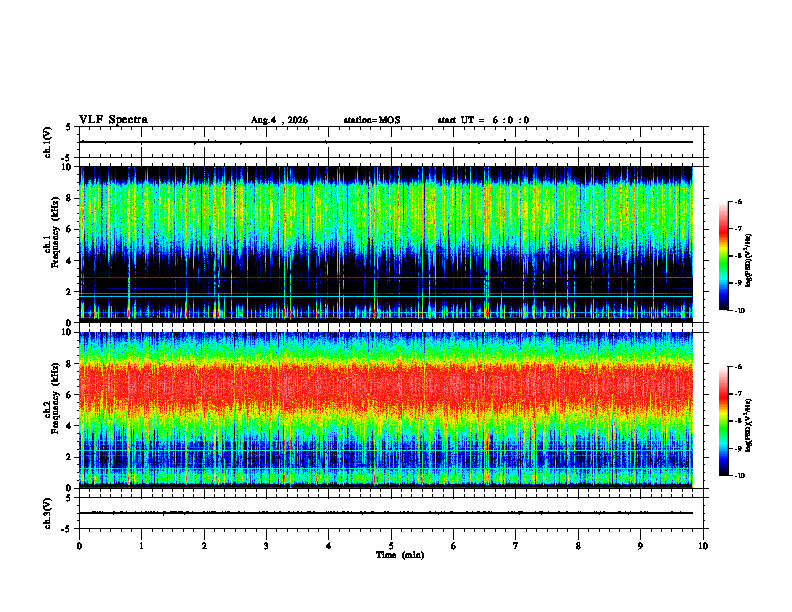Viewport: 792px width, 612px height.
Task: Click the ch.1 spectrogram color scale bar
Action: (x=723, y=256)
